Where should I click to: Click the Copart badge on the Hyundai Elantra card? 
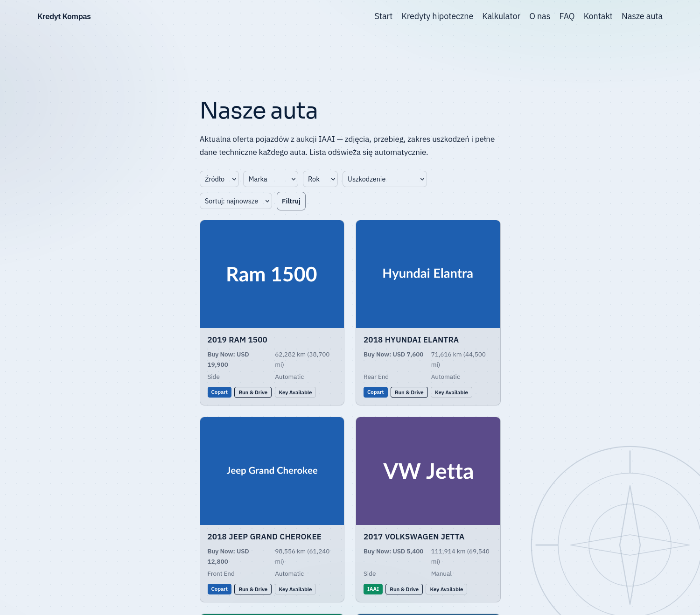tap(376, 392)
